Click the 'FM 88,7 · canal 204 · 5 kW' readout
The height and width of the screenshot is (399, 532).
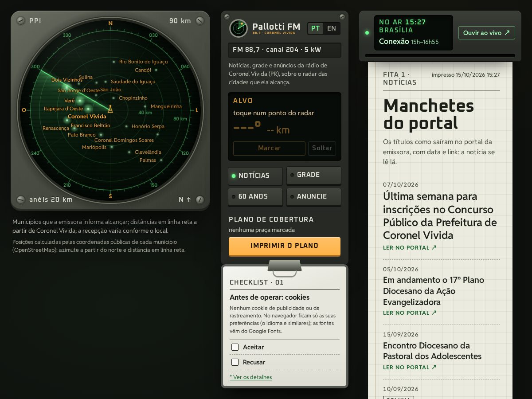tap(285, 50)
